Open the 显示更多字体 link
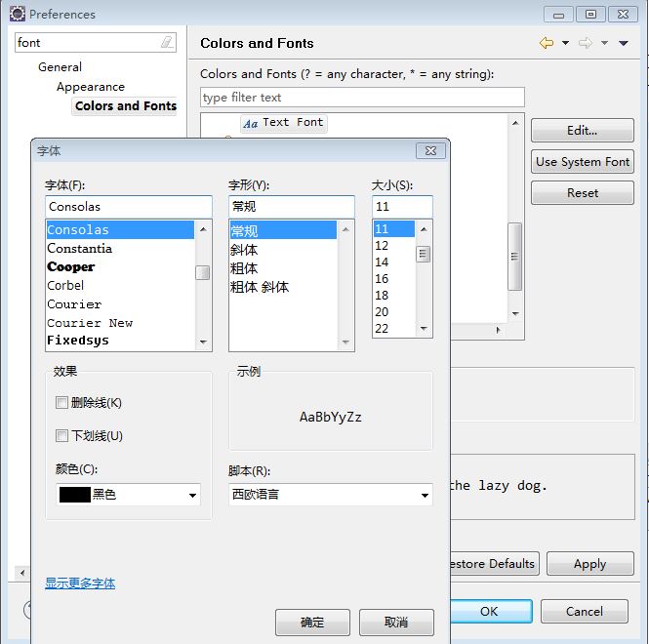The width and height of the screenshot is (649, 644). 80,584
